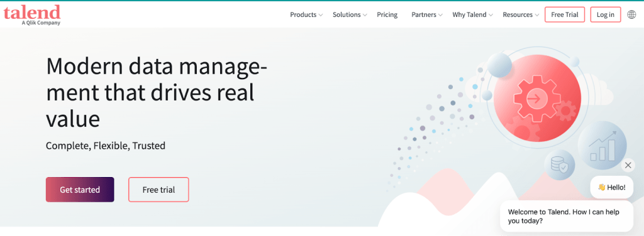Expand the Partners chevron
The image size is (644, 236).
pos(440,15)
